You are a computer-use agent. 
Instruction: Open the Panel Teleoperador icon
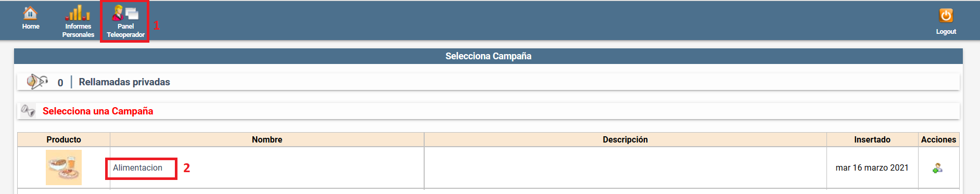click(x=125, y=12)
